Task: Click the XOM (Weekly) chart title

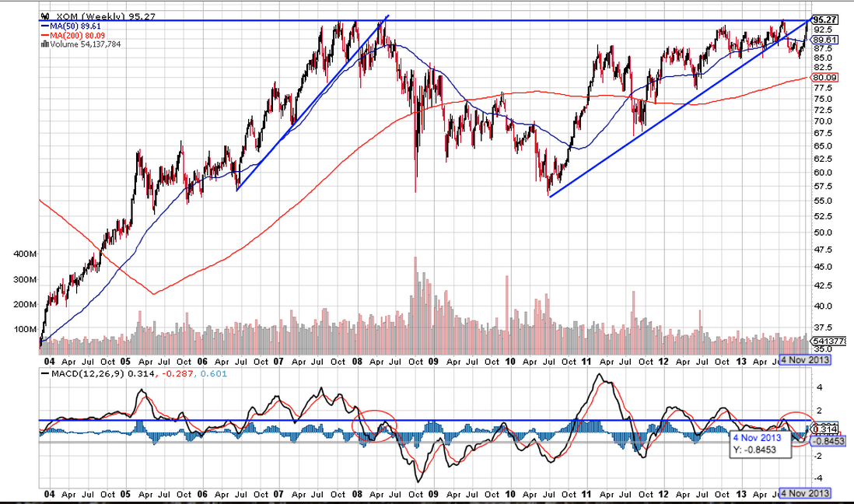Action: coord(91,17)
